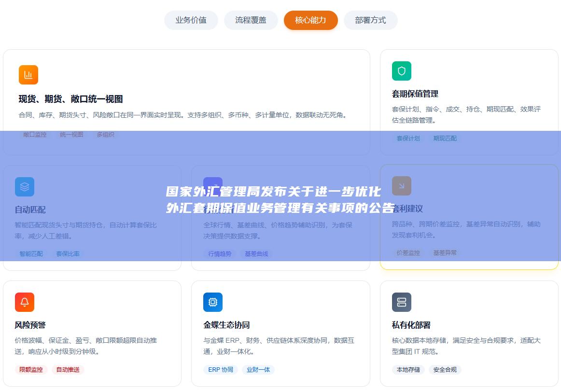Click the blue 业财一体 tag
The width and height of the screenshot is (561, 392).
click(x=258, y=370)
